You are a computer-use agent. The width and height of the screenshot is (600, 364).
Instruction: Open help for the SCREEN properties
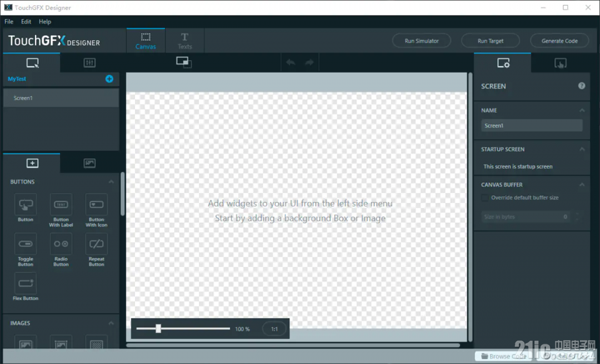582,86
